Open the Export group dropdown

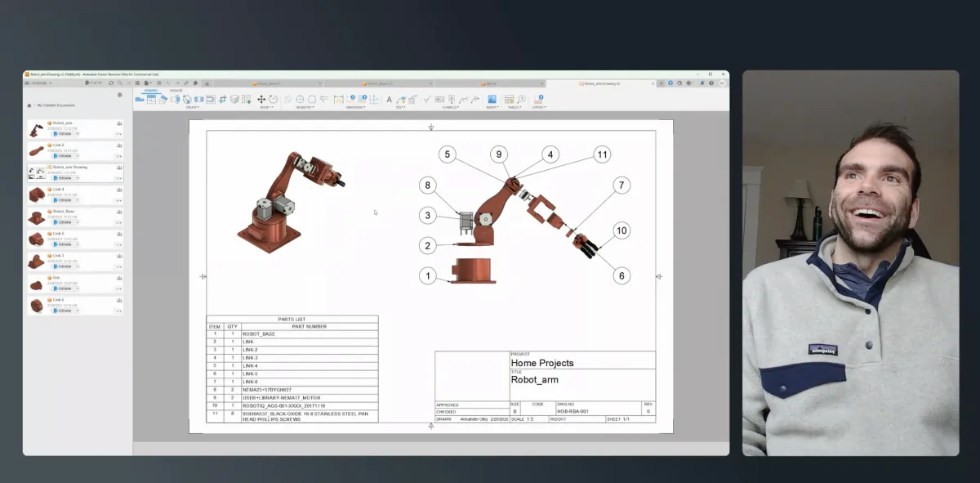(538, 107)
